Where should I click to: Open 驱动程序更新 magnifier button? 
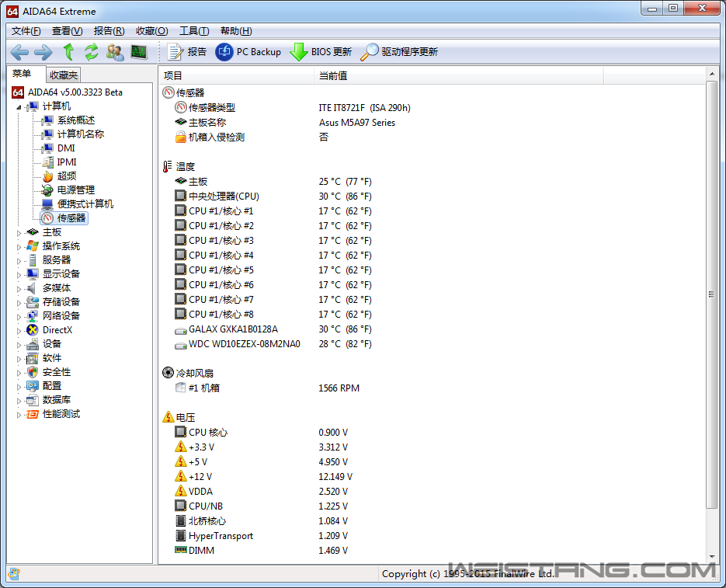pos(399,52)
